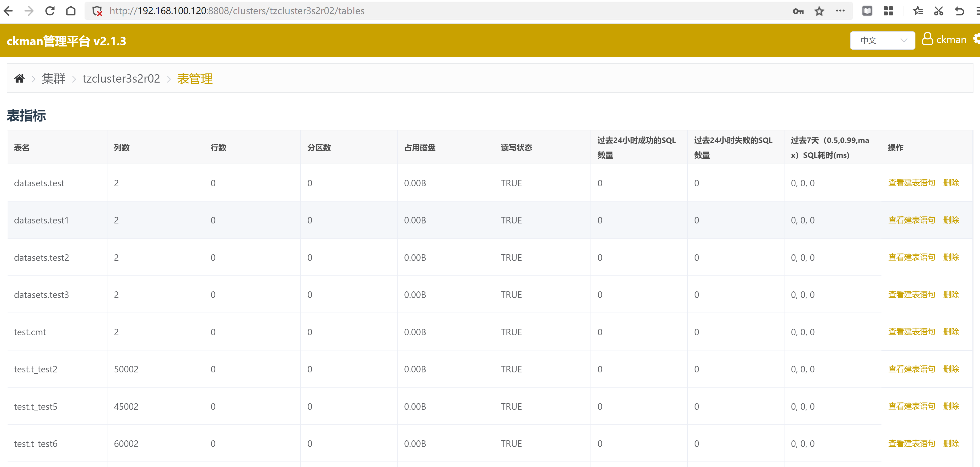This screenshot has width=980, height=467.
Task: Click the insecure site shield icon
Action: click(98, 11)
